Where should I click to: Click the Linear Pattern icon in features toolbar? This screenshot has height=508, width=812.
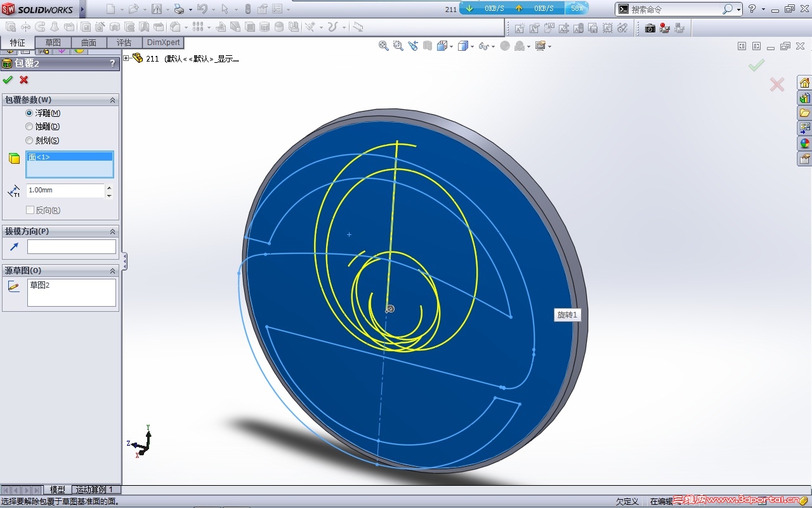197,27
